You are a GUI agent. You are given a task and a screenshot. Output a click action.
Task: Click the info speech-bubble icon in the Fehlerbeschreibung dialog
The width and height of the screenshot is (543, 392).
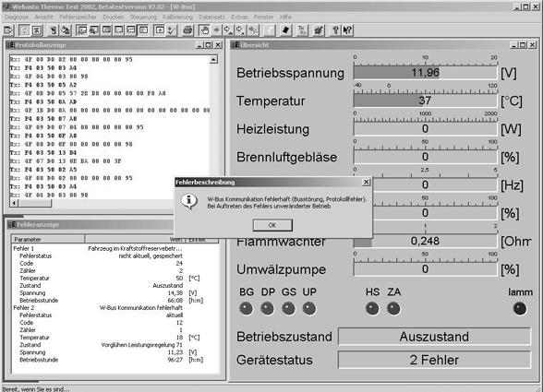click(x=188, y=201)
